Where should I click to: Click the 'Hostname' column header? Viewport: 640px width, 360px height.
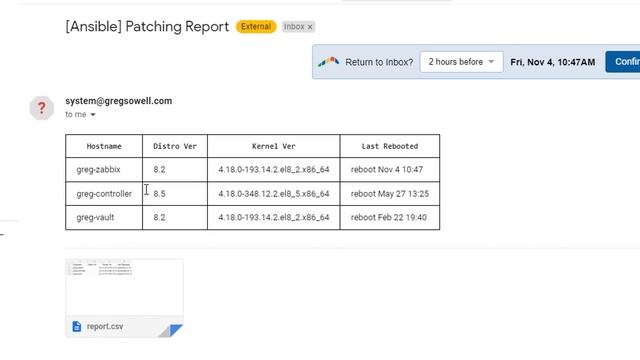pos(104,146)
